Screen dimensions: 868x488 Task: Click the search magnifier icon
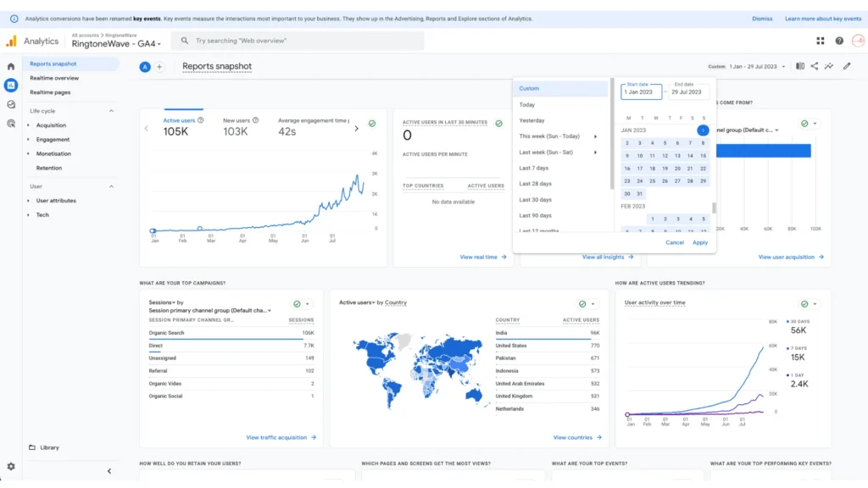coord(184,41)
